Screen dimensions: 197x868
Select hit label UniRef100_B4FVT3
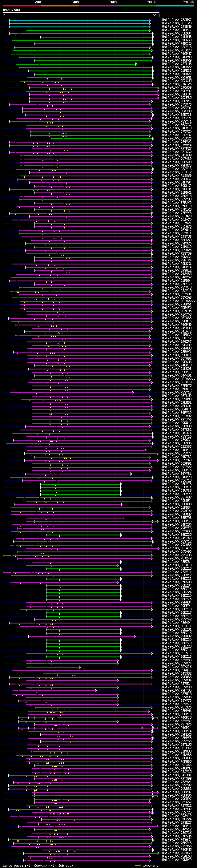coord(177,128)
